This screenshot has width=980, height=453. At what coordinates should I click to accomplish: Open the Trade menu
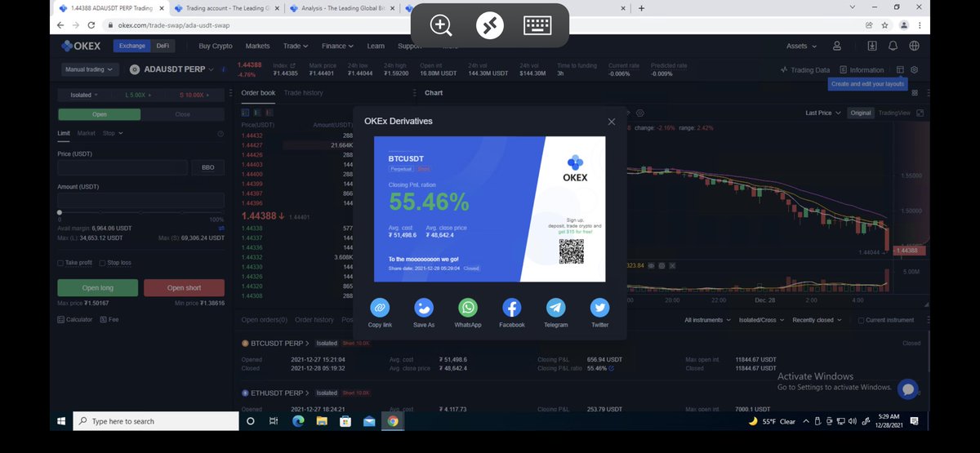[295, 46]
